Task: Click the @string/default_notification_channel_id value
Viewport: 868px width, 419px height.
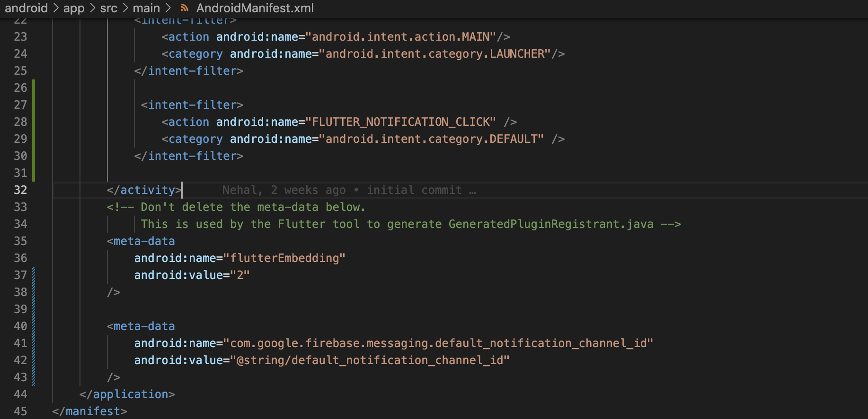Action: (x=370, y=360)
